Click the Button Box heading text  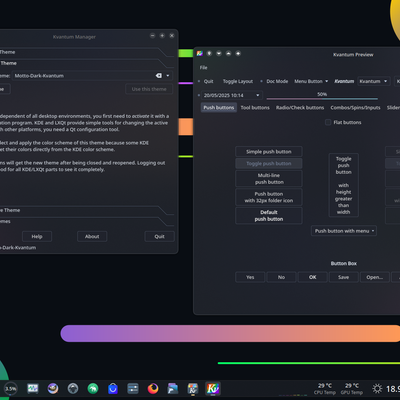point(344,263)
